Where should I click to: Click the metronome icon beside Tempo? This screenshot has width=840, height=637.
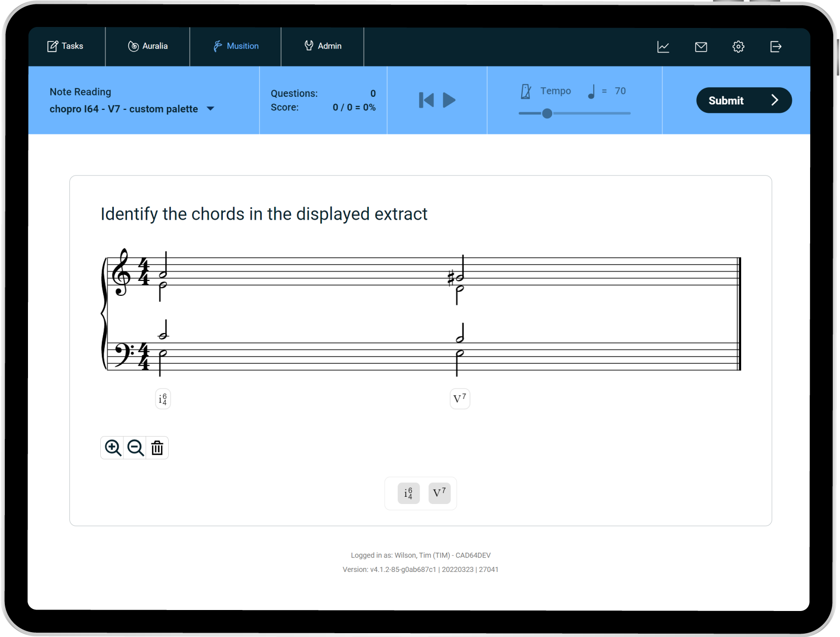(526, 91)
